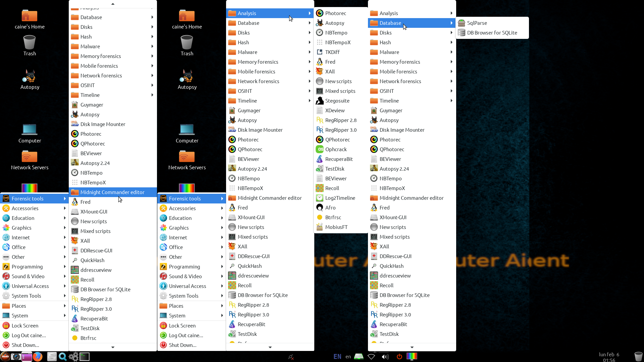The image size is (644, 362).
Task: Open the terminal from the taskbar
Action: point(85,356)
